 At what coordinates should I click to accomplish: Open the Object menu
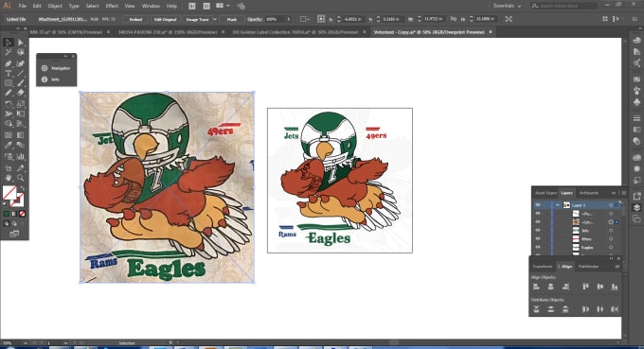pos(55,6)
